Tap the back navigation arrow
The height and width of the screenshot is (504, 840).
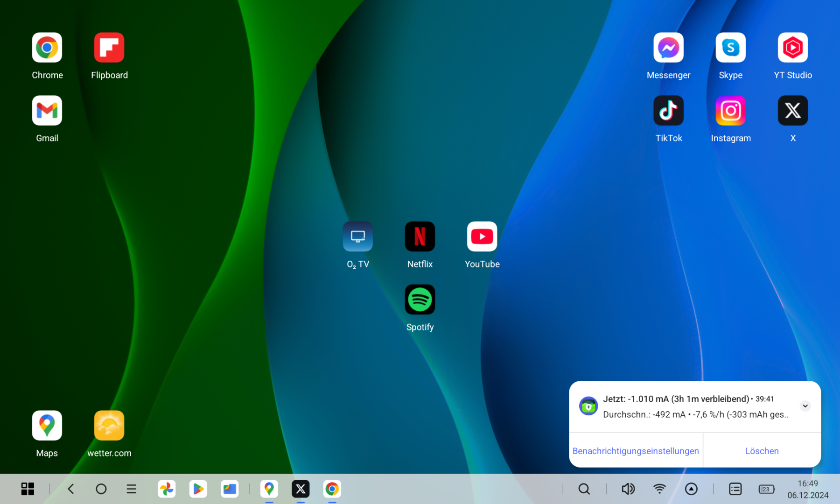pyautogui.click(x=71, y=489)
